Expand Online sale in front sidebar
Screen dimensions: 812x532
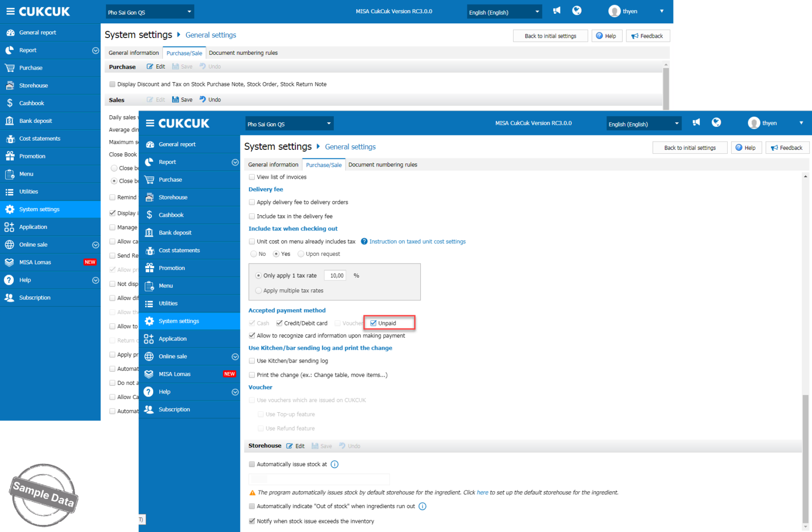coord(235,356)
